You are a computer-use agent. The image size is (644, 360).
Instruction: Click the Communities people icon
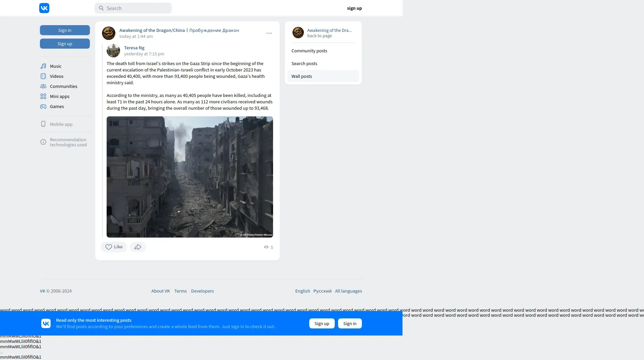[x=43, y=87]
